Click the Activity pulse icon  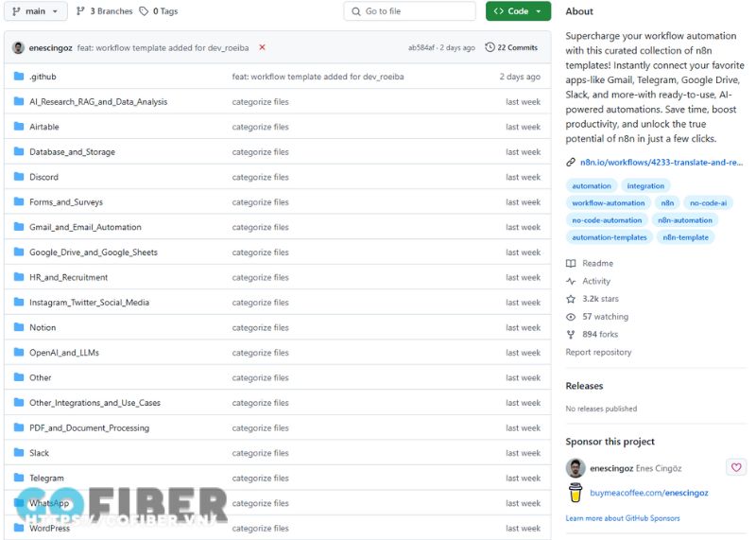click(571, 281)
